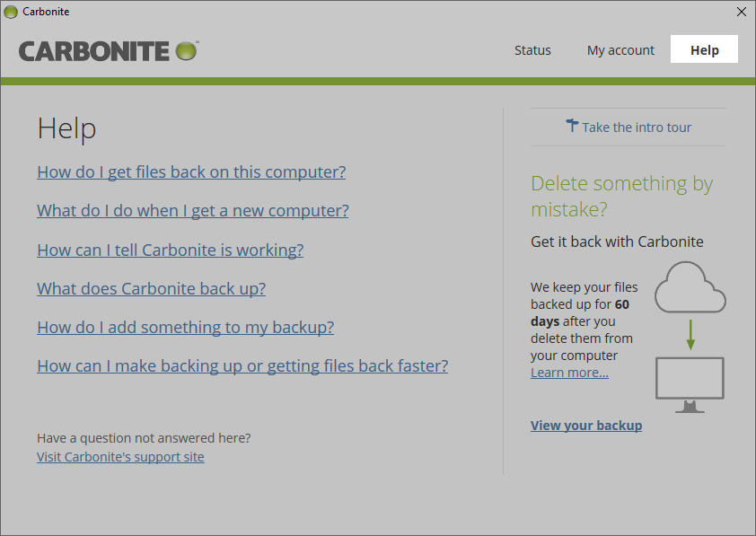Open 'What does Carbonite back up?' link

(151, 288)
